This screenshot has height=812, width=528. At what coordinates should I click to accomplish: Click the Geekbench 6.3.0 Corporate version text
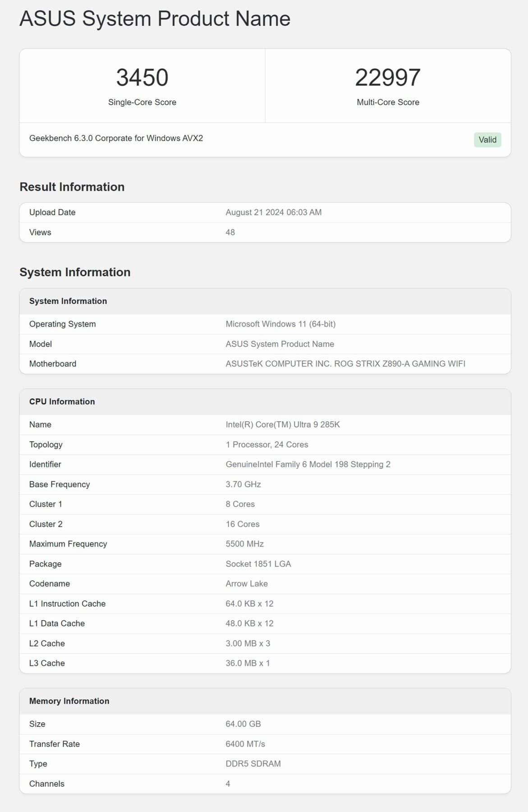pyautogui.click(x=116, y=138)
